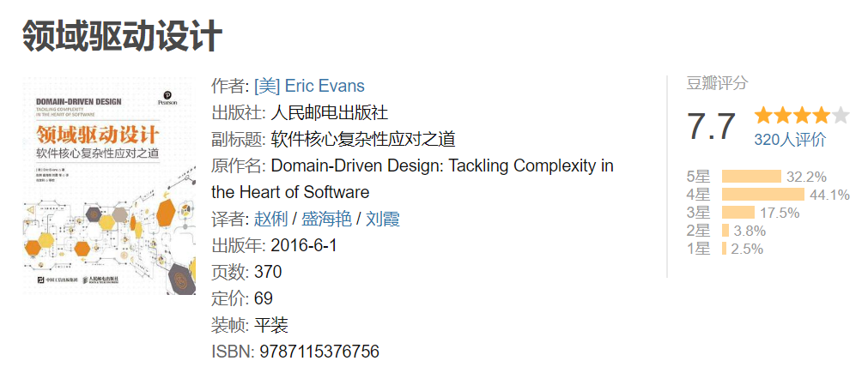This screenshot has width=868, height=373.
Task: Click the publisher name 人民邮电出版社
Action: [x=330, y=112]
